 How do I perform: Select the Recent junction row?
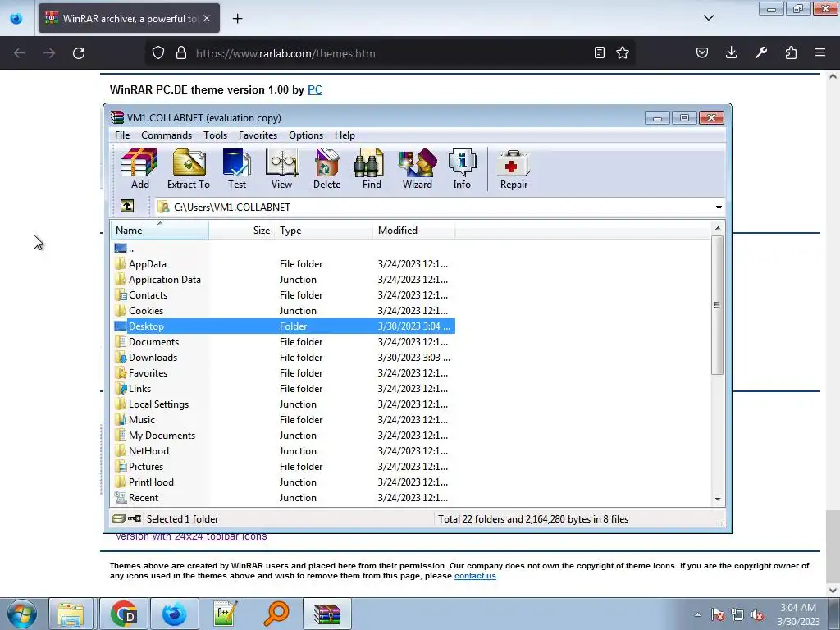tap(283, 498)
